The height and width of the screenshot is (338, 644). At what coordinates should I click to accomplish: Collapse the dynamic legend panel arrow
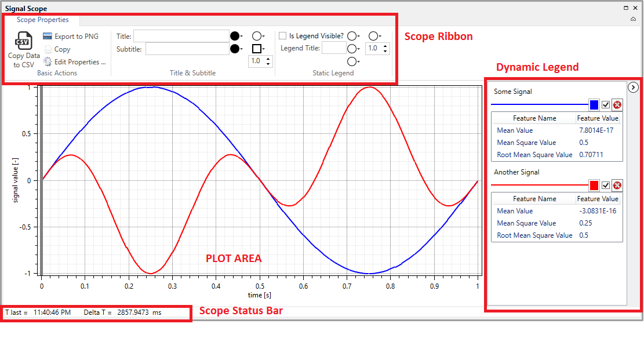pos(633,88)
